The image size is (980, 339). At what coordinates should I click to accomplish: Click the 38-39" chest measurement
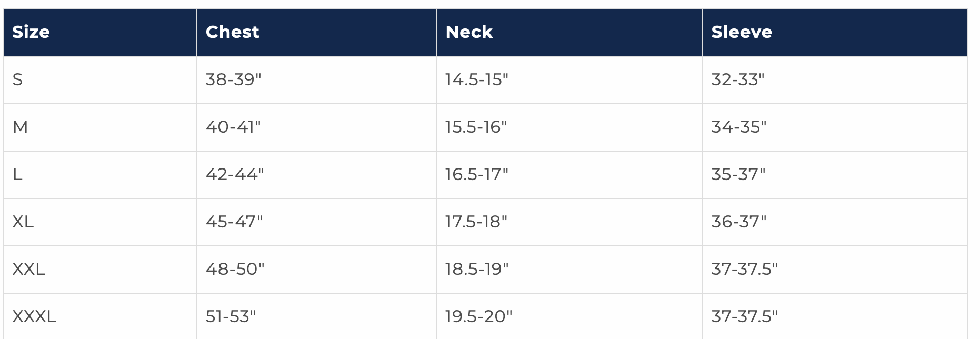pyautogui.click(x=234, y=79)
